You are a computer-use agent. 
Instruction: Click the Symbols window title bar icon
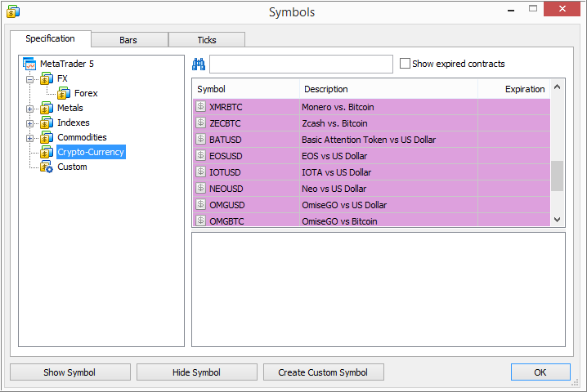pos(13,11)
